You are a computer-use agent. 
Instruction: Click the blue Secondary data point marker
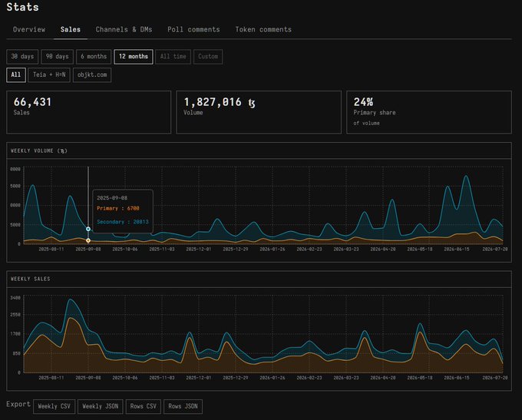(x=88, y=229)
